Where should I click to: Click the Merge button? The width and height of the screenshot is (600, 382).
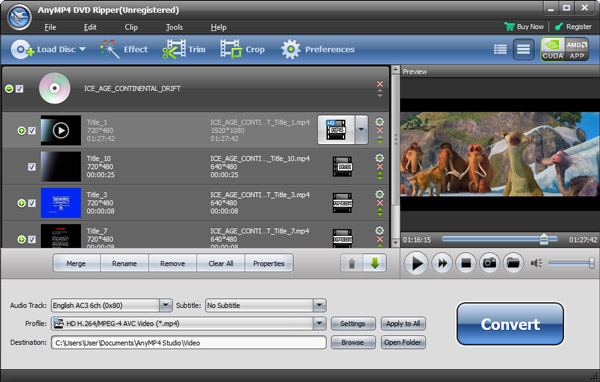76,263
